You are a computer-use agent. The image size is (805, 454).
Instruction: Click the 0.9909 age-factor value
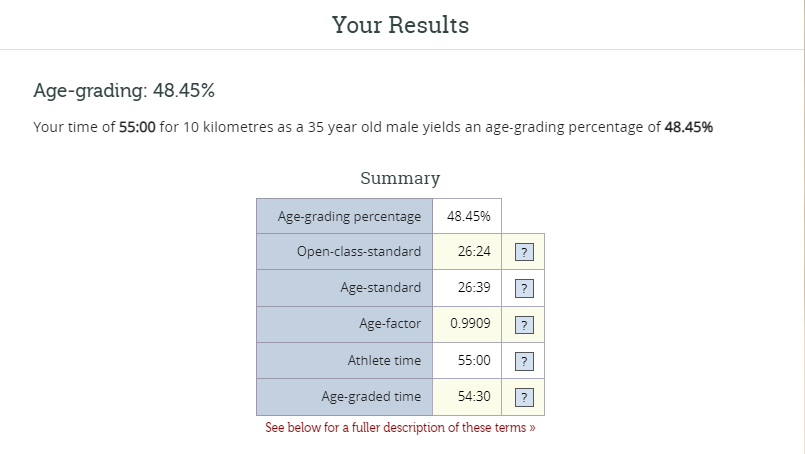pos(469,324)
